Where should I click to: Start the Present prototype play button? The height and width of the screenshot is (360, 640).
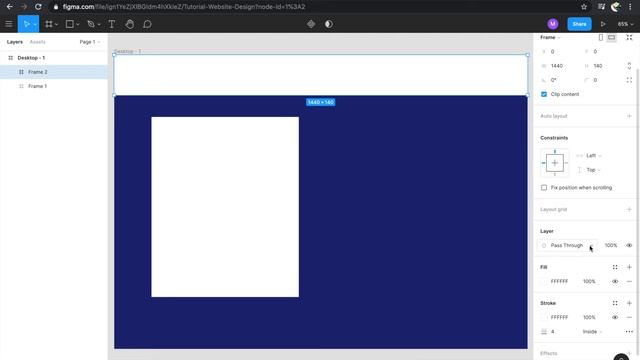[x=603, y=24]
